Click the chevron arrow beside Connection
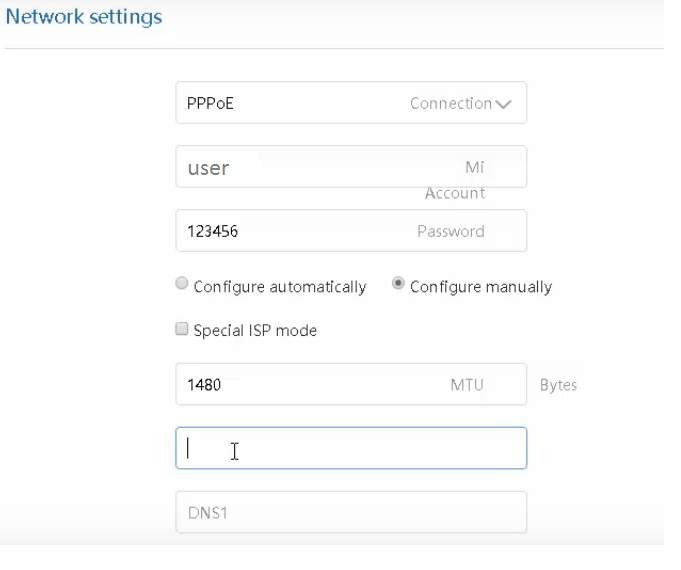 coord(503,104)
